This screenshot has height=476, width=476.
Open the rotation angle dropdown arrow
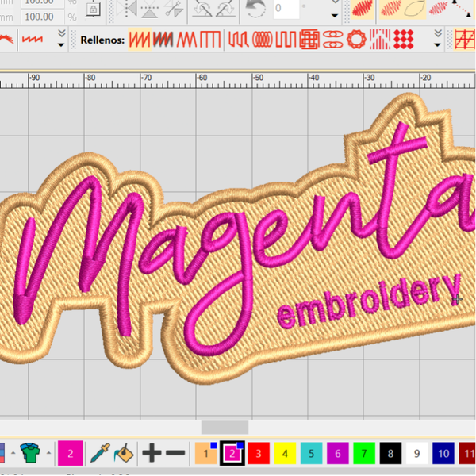coord(335,16)
